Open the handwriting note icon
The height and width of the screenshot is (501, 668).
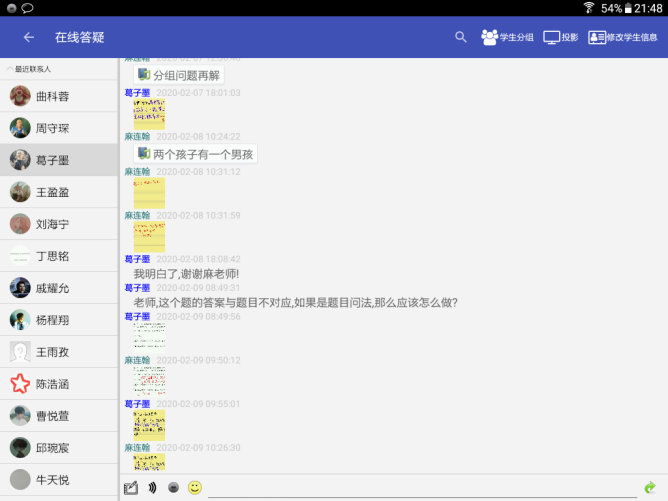click(131, 488)
